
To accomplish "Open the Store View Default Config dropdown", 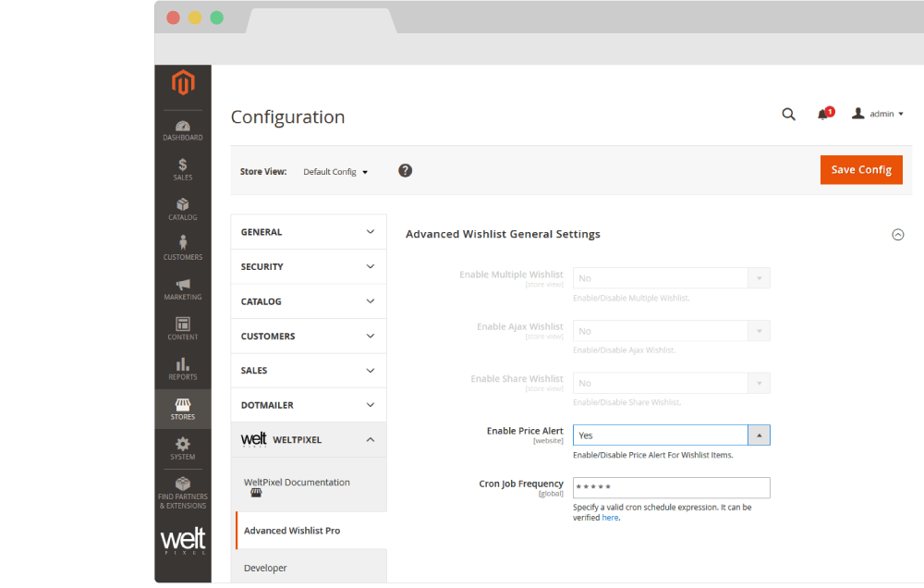I will point(335,172).
